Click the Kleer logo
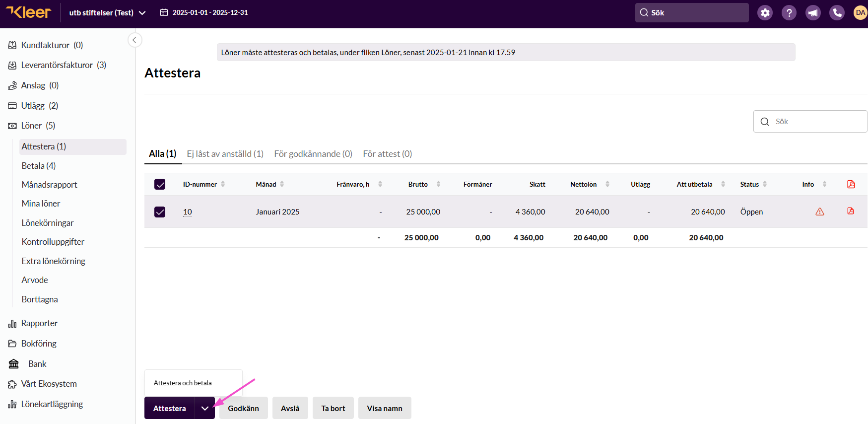This screenshot has height=424, width=868. tap(28, 12)
